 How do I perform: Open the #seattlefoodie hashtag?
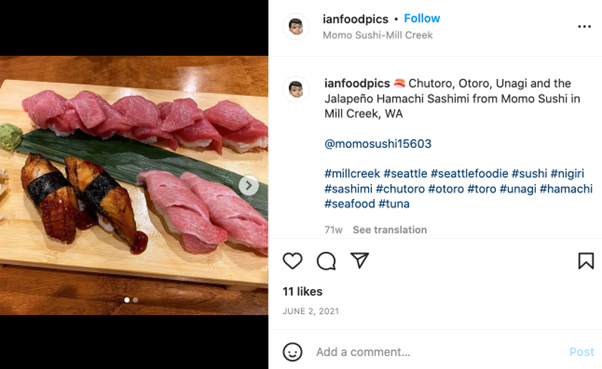pos(469,174)
